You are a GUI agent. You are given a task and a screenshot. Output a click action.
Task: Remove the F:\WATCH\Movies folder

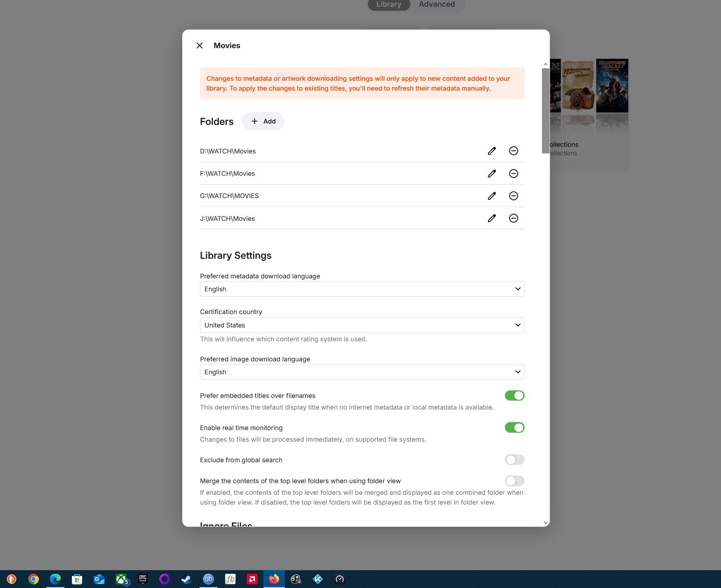tap(513, 174)
